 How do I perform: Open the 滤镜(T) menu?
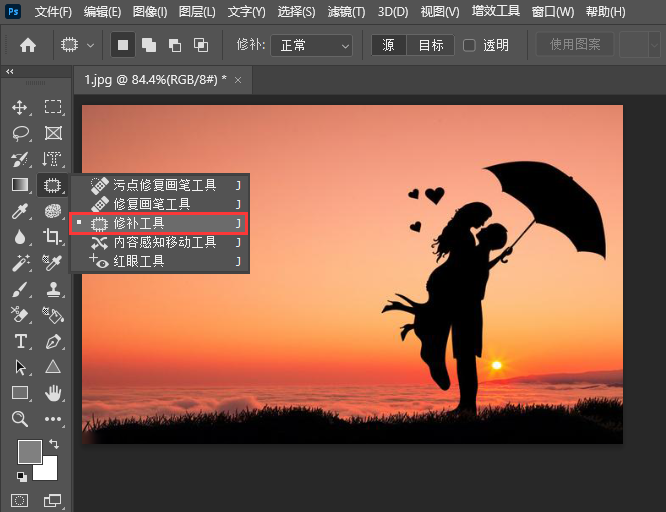(346, 12)
